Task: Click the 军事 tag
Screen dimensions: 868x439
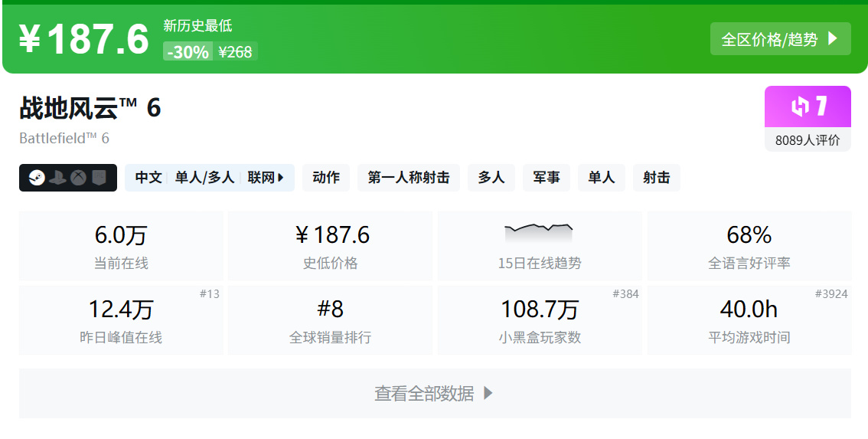Action: point(547,178)
